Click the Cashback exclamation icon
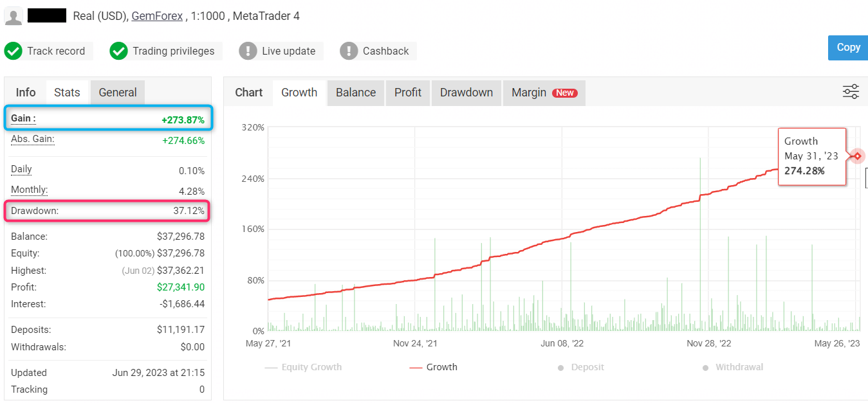Screen dimensions: 868x403 [349, 51]
